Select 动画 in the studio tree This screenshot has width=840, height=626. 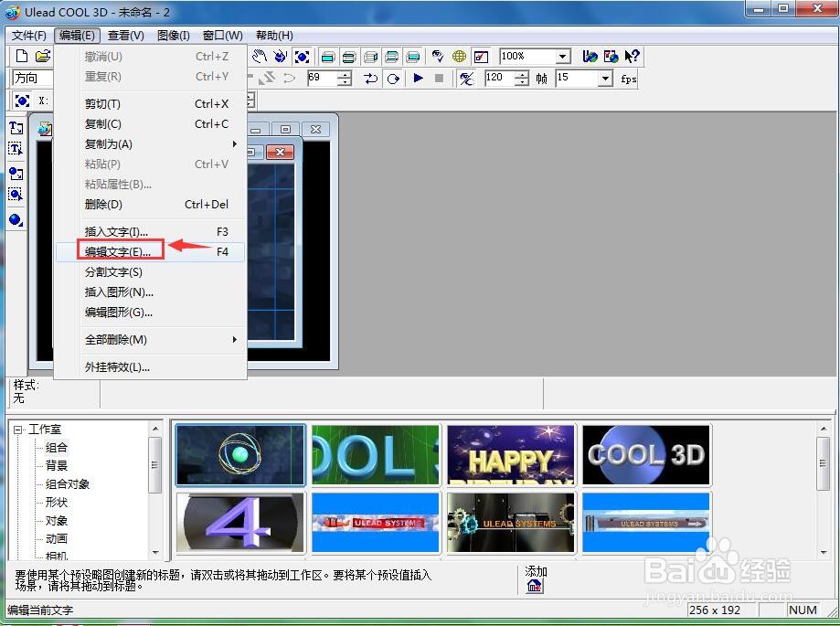click(x=57, y=538)
